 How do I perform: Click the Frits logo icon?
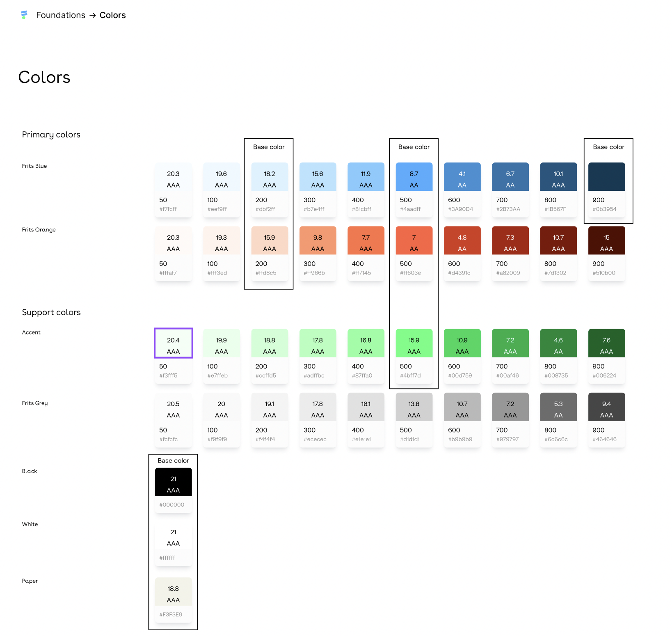(x=24, y=15)
